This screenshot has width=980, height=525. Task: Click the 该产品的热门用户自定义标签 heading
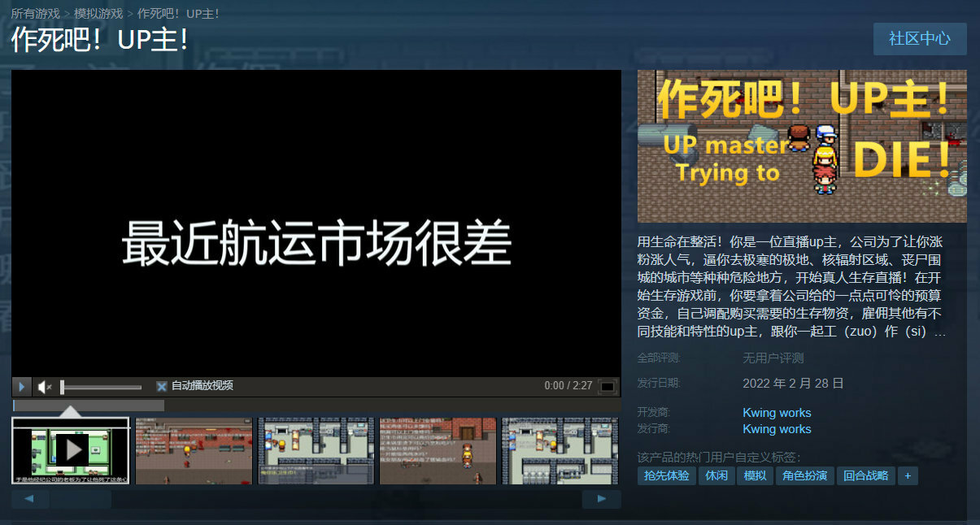(719, 457)
